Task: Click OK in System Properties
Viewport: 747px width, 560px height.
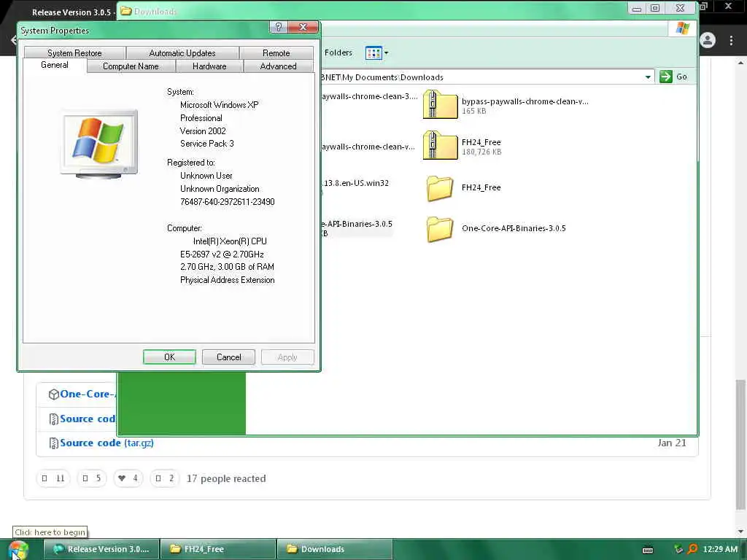Action: pyautogui.click(x=169, y=357)
